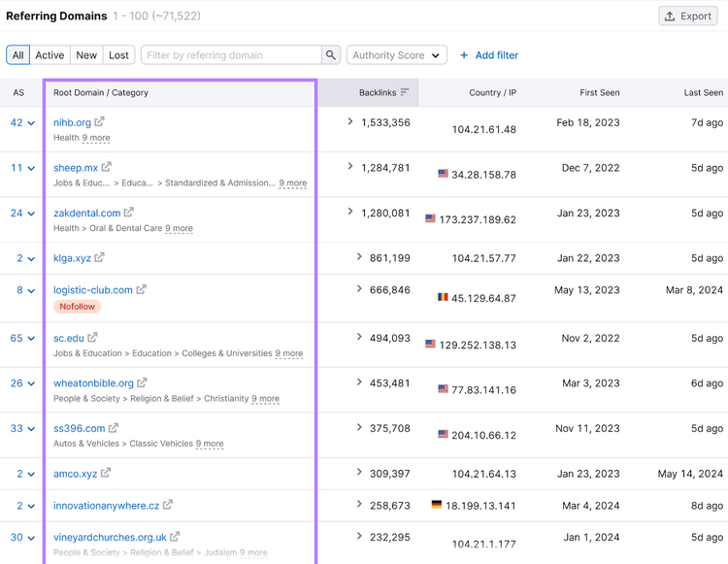Click the Export button
Screen dimensions: 728x564
pos(688,17)
